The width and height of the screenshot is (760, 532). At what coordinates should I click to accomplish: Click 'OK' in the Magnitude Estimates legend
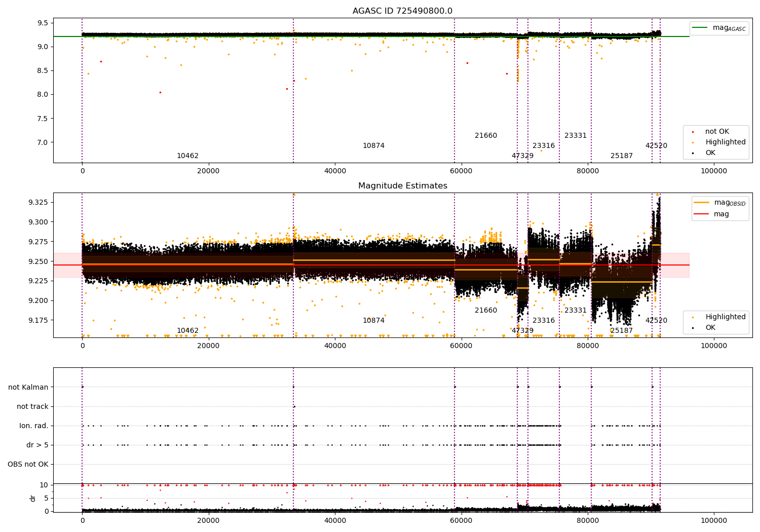pos(710,328)
